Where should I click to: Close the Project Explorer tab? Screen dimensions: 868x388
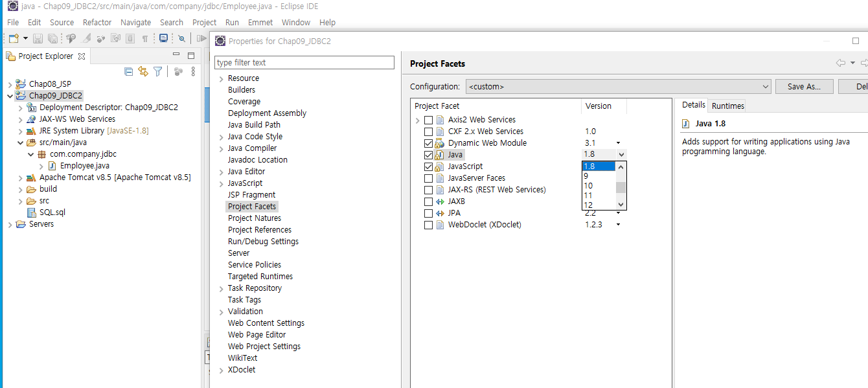(82, 56)
